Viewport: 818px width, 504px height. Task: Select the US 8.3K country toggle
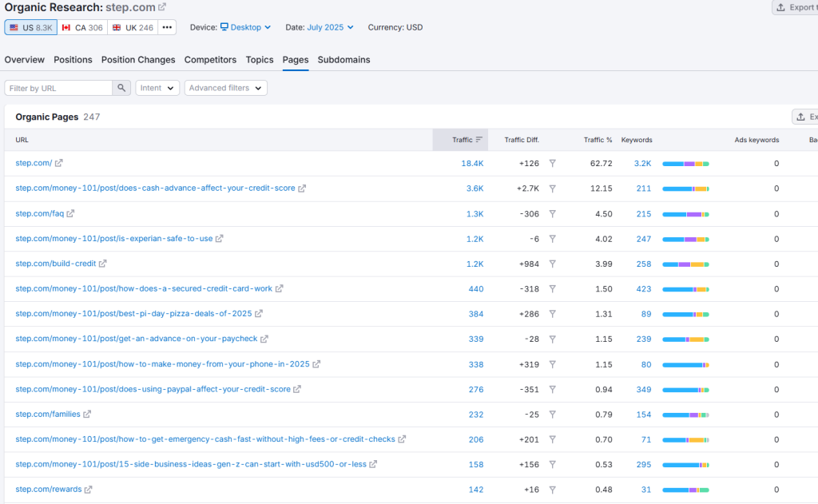pyautogui.click(x=30, y=27)
